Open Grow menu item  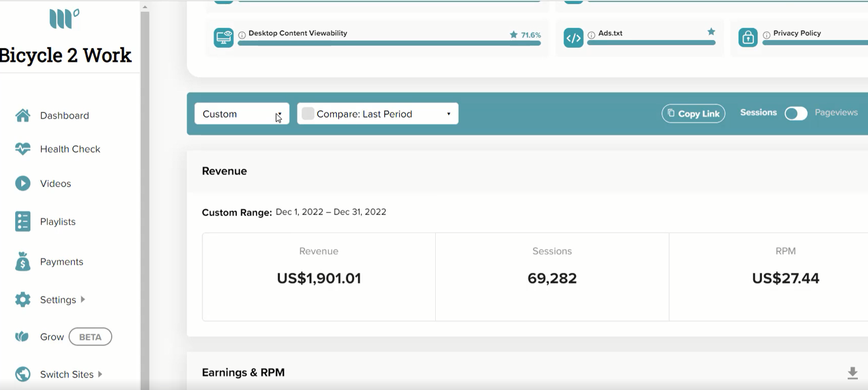[x=52, y=337]
